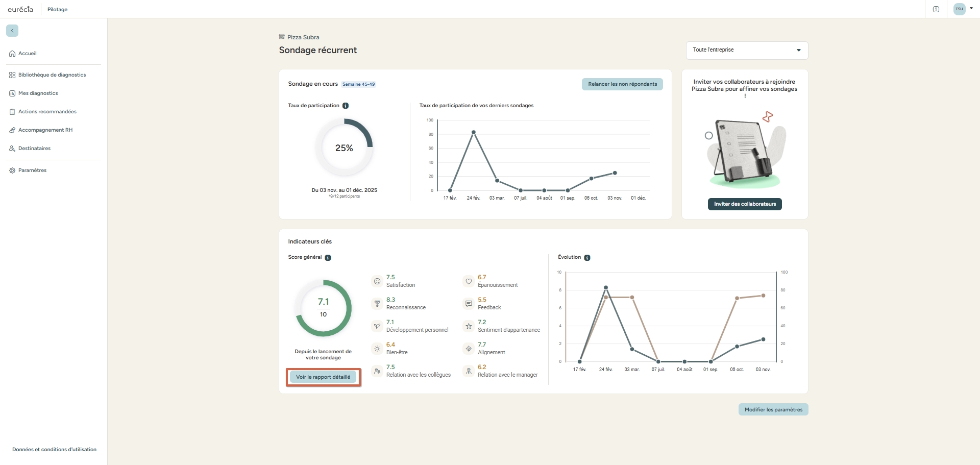Click the info icon beside Taux de participation
Screen dimensions: 980x465
(346, 106)
